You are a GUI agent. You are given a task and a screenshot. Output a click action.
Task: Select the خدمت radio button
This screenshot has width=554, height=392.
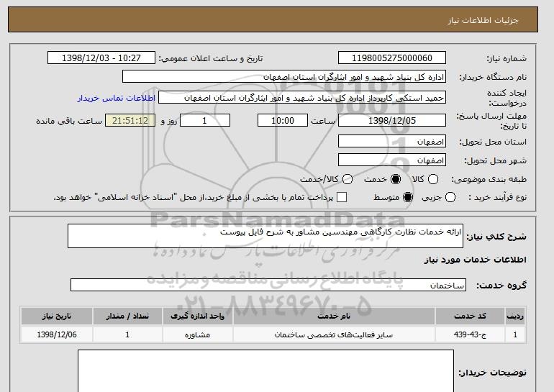396,179
